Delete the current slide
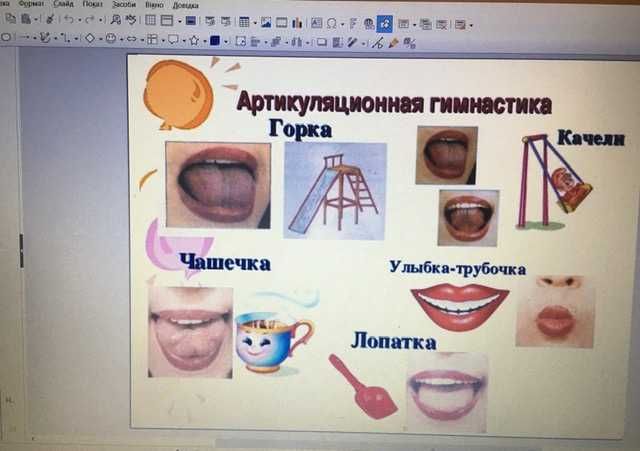640x451 pixels. (x=442, y=25)
